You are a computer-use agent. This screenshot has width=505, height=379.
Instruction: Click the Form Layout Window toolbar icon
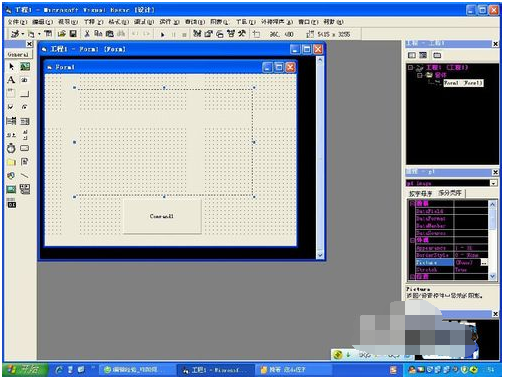(x=220, y=33)
